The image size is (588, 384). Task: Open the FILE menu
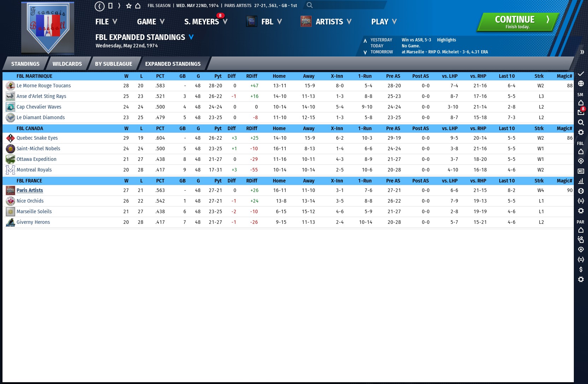(106, 22)
